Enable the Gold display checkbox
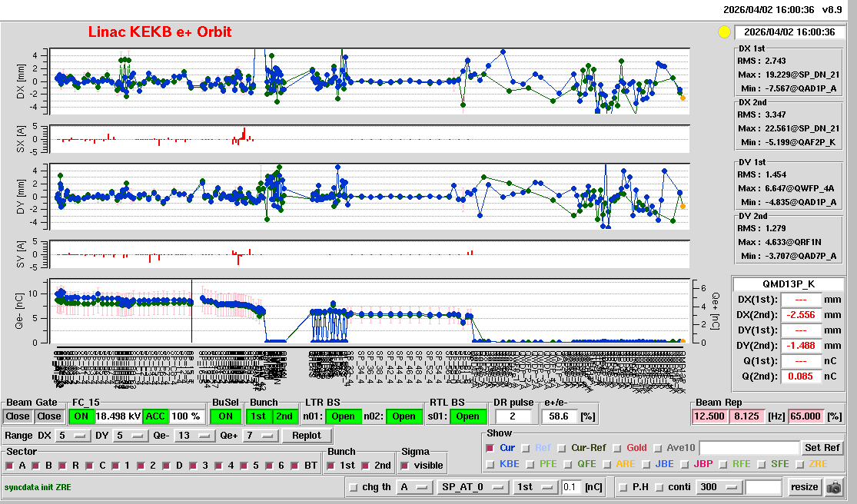857x504 pixels. tap(618, 448)
